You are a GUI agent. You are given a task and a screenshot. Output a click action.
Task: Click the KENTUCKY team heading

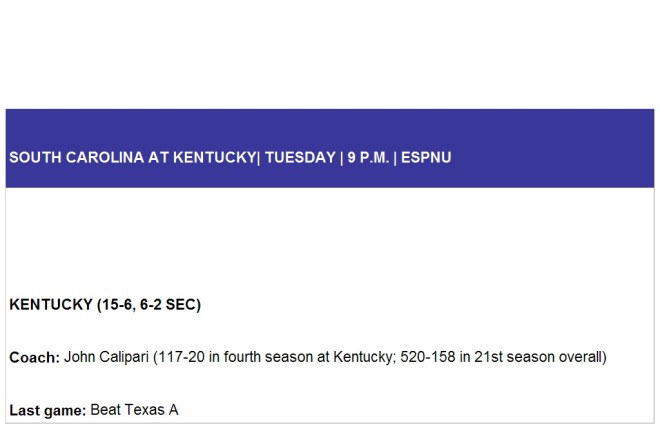pos(51,304)
